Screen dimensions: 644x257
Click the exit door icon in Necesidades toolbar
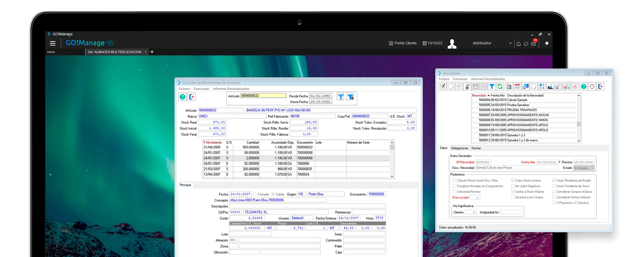pos(600,87)
